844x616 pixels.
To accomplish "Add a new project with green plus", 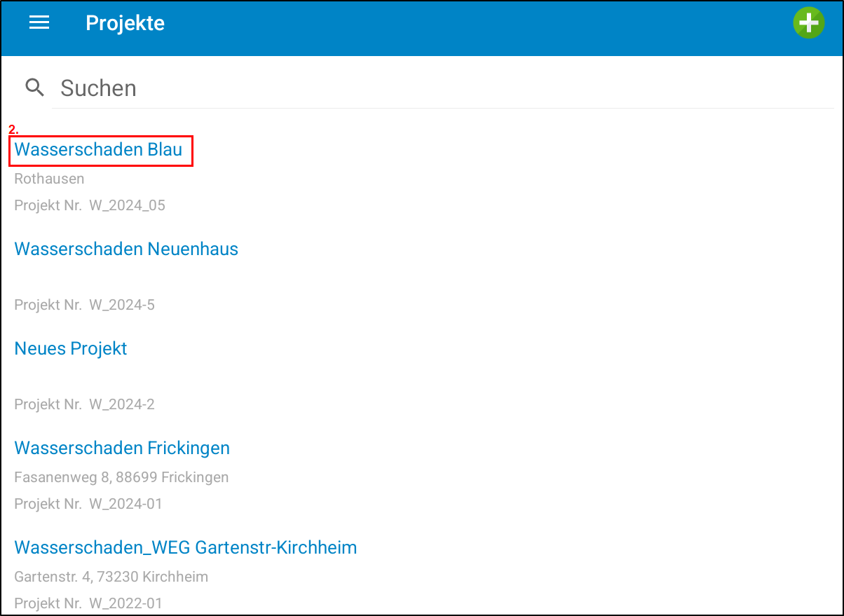I will (808, 23).
